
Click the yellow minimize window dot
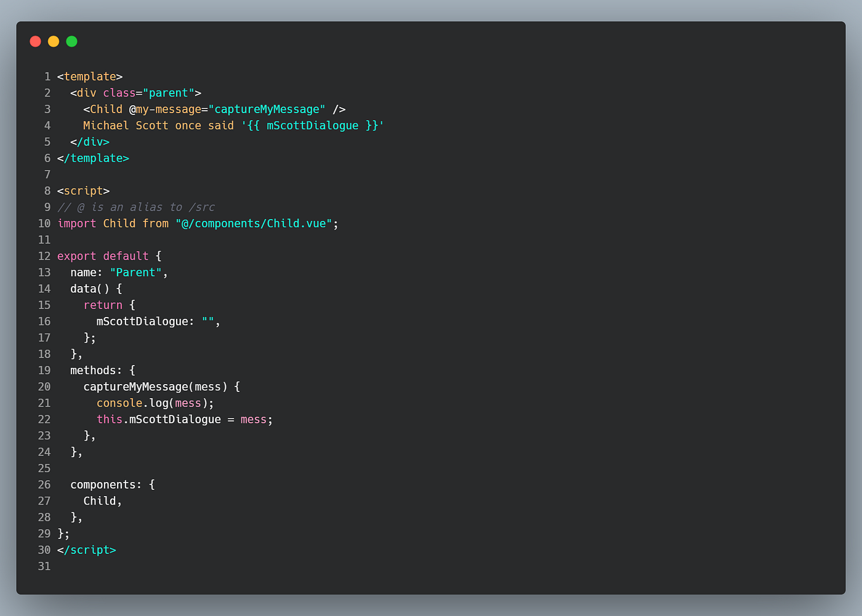tap(54, 41)
